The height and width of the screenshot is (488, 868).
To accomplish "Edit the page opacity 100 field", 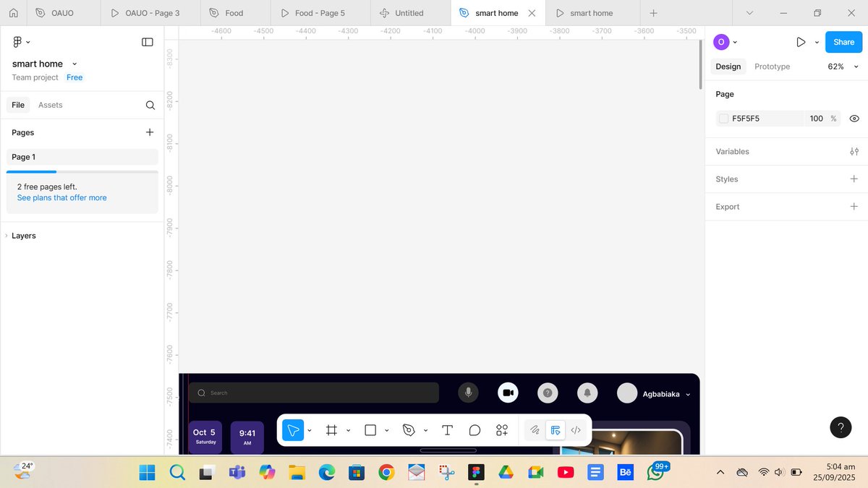I will click(x=817, y=119).
